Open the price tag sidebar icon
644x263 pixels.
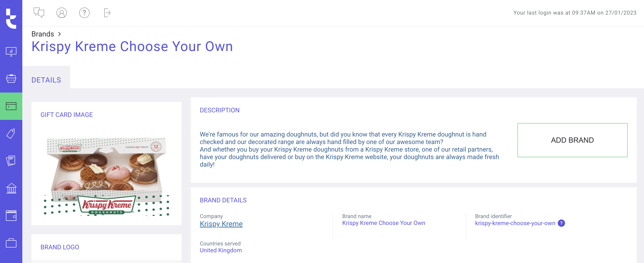pyautogui.click(x=11, y=134)
